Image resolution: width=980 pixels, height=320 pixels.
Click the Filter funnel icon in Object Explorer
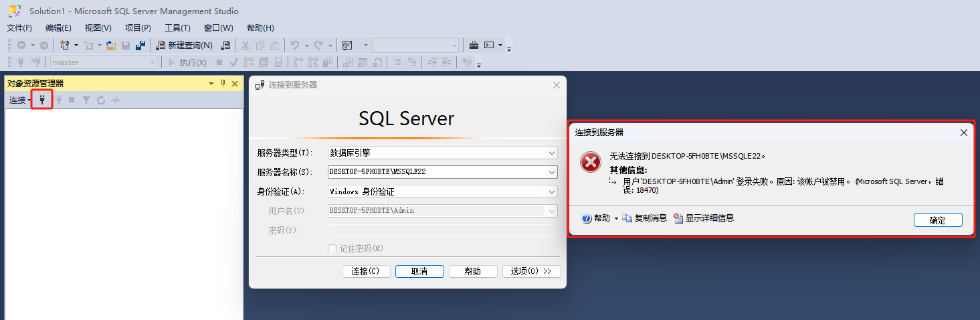coord(86,100)
